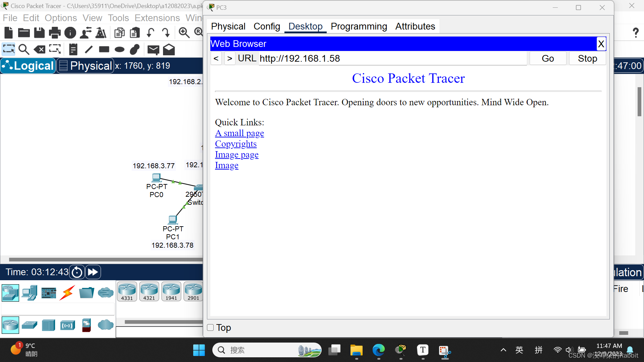Click the New file icon
The image size is (644, 362).
[8, 33]
